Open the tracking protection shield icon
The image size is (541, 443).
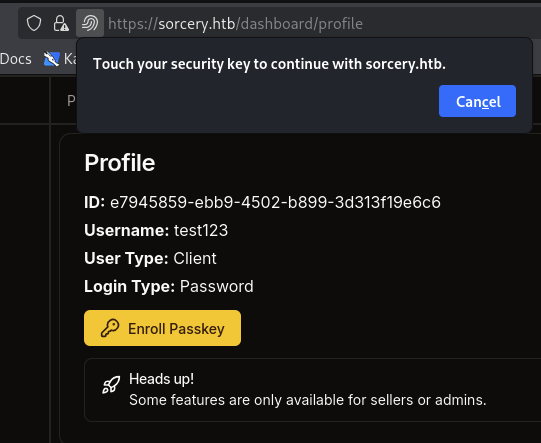tap(34, 24)
